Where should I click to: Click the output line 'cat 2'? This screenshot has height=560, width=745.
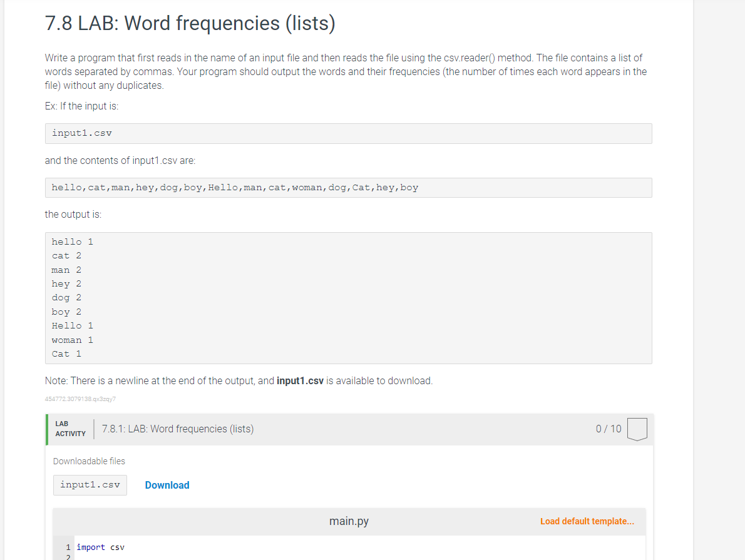click(x=66, y=255)
